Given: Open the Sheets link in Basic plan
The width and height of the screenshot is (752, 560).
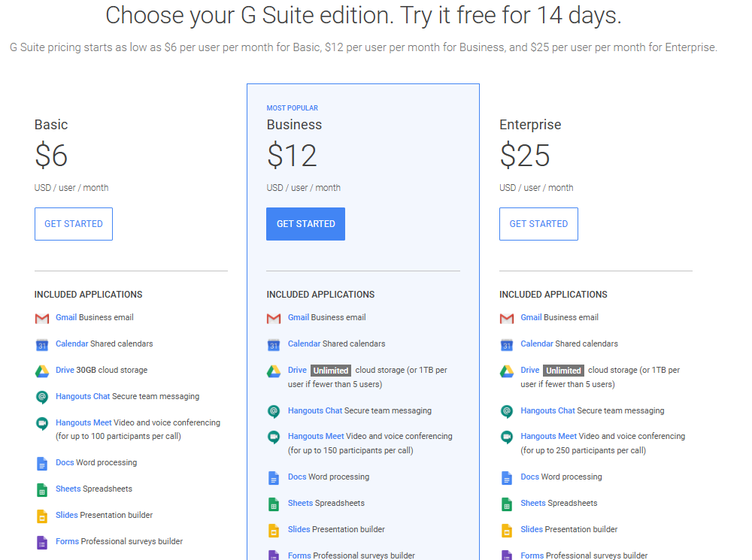Looking at the screenshot, I should pyautogui.click(x=68, y=489).
